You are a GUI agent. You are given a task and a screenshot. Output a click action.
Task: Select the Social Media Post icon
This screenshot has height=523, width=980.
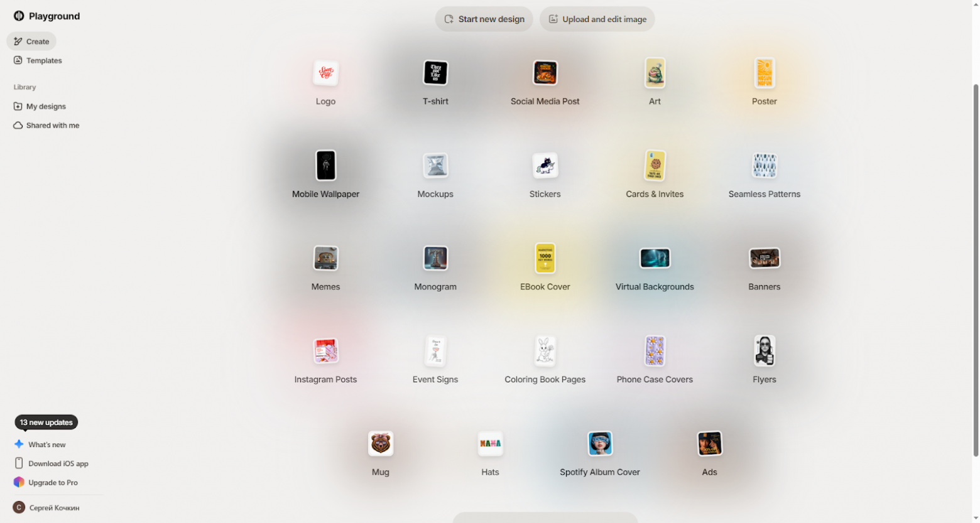tap(545, 73)
